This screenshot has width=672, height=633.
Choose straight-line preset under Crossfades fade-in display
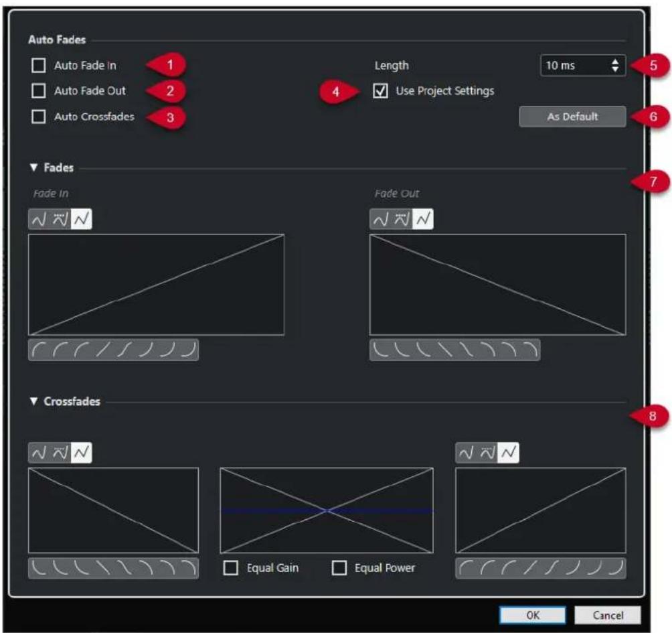[x=530, y=568]
